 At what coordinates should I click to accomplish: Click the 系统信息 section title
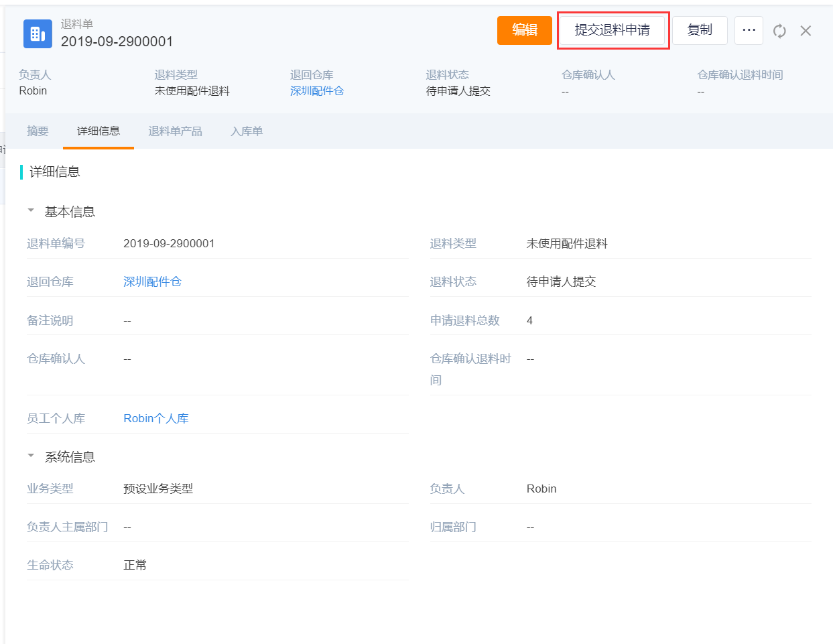click(70, 457)
